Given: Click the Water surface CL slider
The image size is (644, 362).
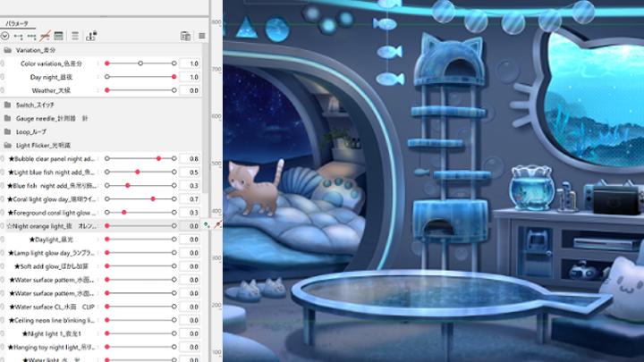Looking at the screenshot, I should [140, 307].
